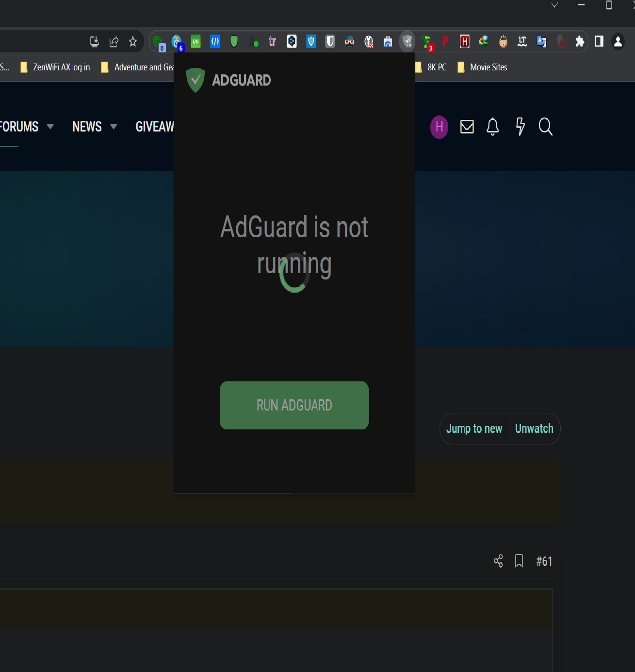Open the forum alerts bell icon
The height and width of the screenshot is (672, 635).
pyautogui.click(x=493, y=127)
